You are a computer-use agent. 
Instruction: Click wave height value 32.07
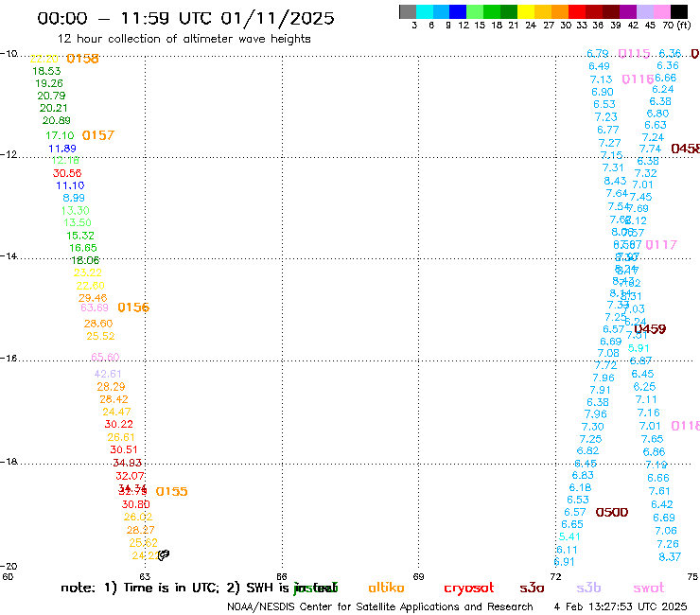(130, 476)
